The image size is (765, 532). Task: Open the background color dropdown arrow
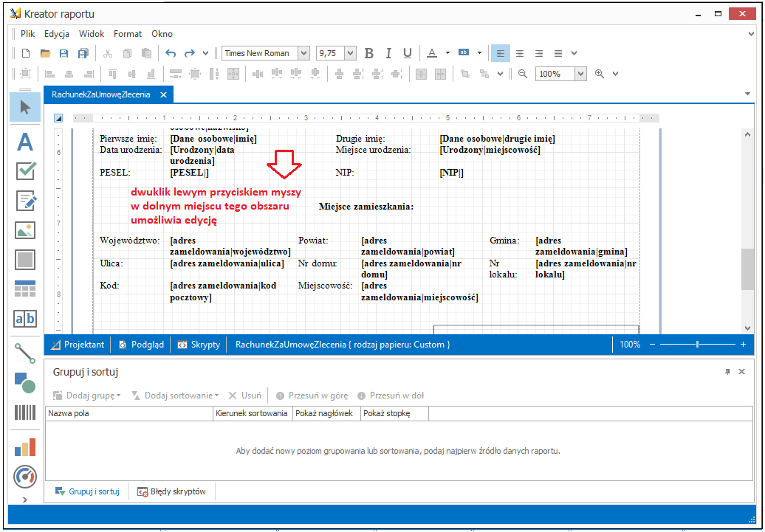point(479,53)
